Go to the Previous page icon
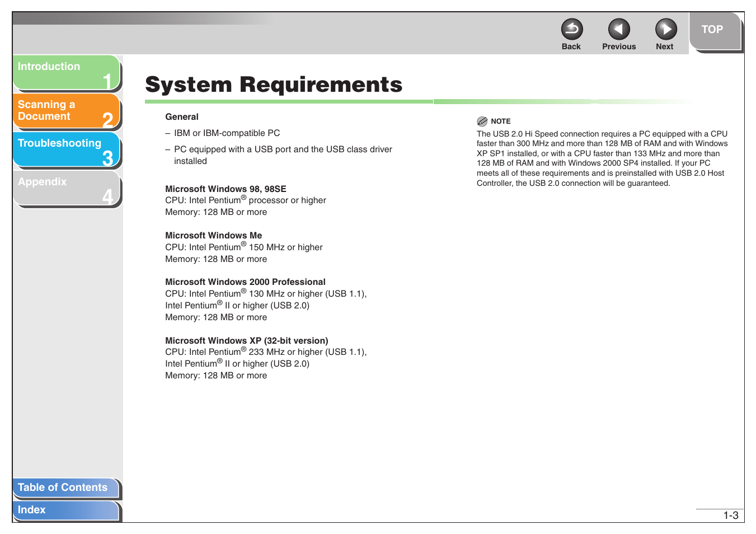Screen dimensions: 756x534 (619, 29)
